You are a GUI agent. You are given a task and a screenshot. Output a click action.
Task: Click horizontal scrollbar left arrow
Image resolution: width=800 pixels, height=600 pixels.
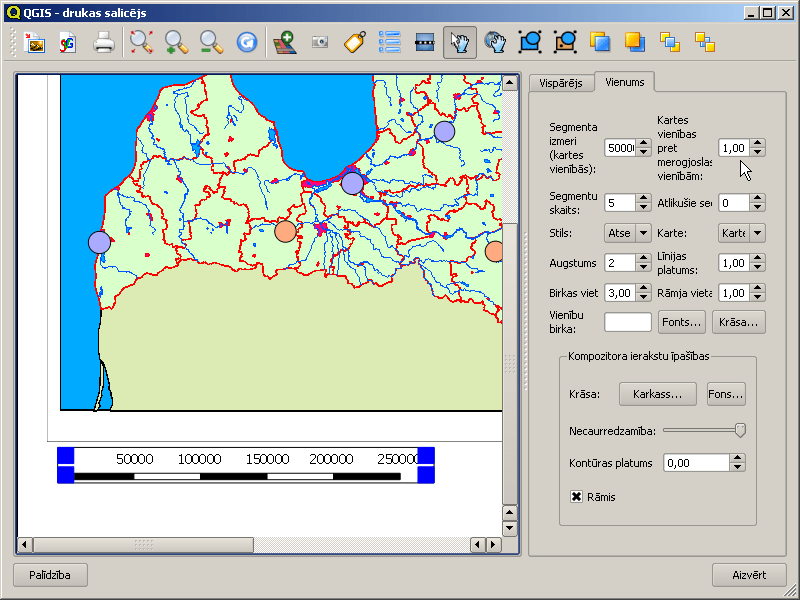click(24, 545)
